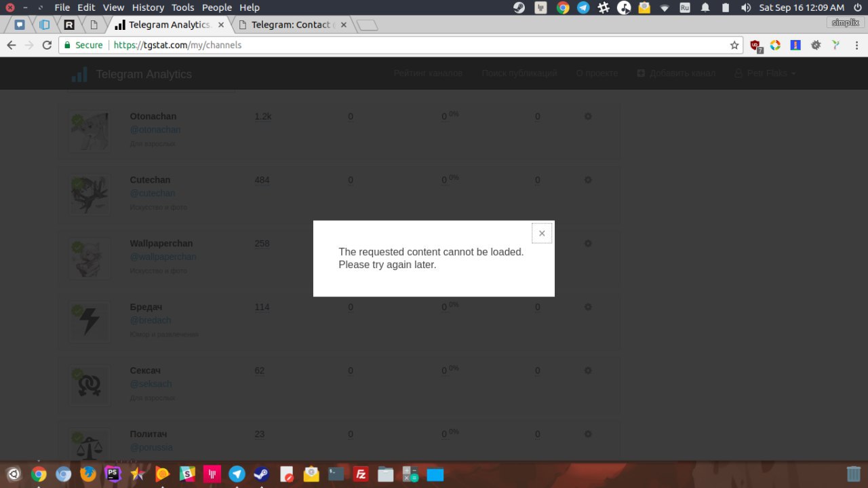The height and width of the screenshot is (488, 868).
Task: Open battery indicator in top panel
Action: (x=726, y=7)
